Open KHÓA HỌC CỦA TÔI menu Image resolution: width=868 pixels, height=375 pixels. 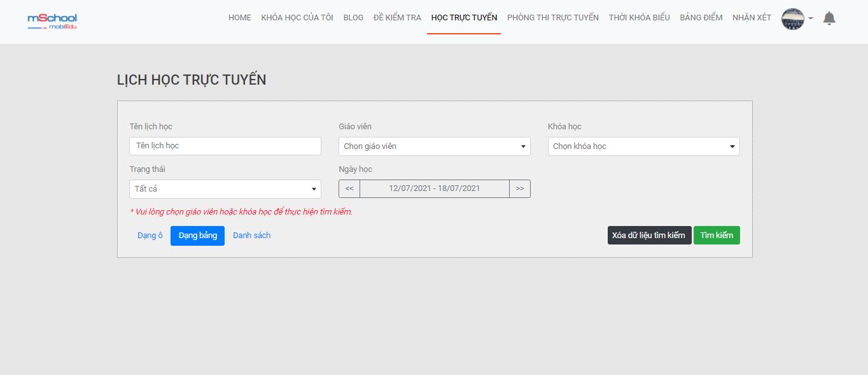coord(297,18)
